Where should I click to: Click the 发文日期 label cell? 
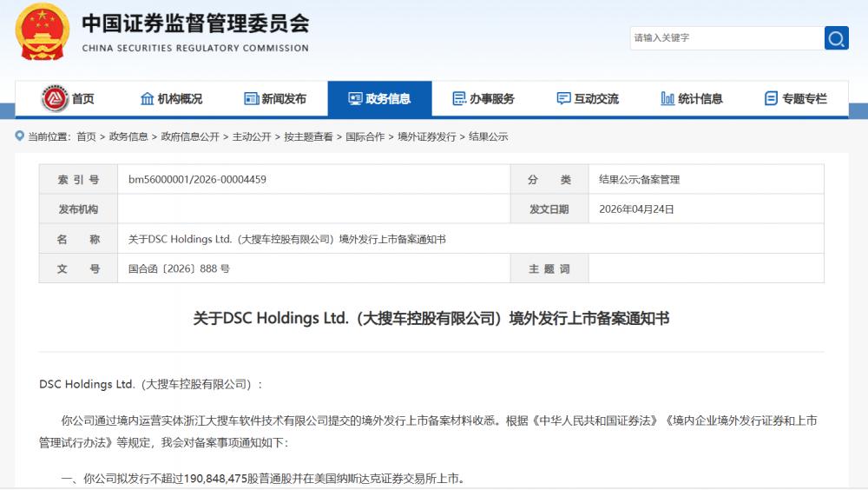pos(549,209)
